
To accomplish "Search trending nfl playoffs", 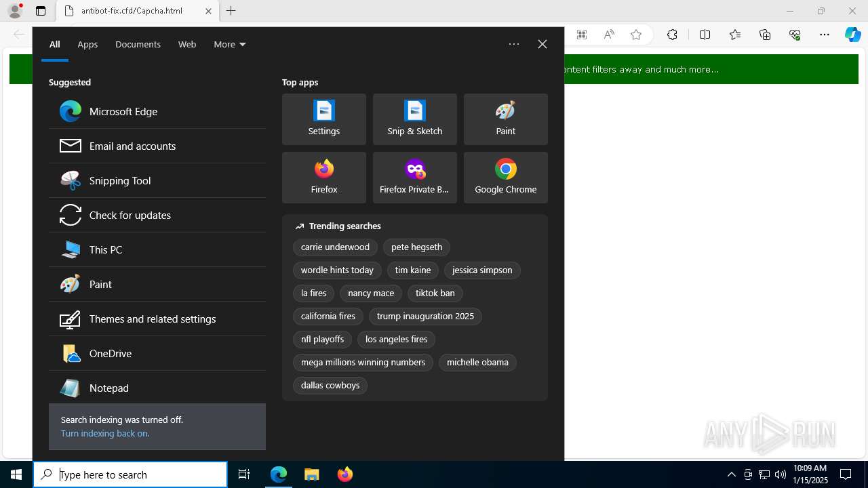I will click(x=322, y=339).
